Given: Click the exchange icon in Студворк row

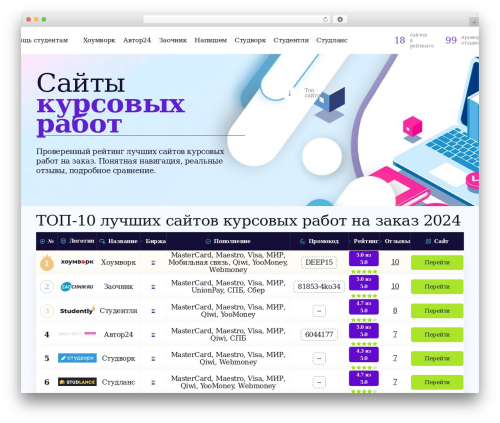Looking at the screenshot, I should coord(153,359).
